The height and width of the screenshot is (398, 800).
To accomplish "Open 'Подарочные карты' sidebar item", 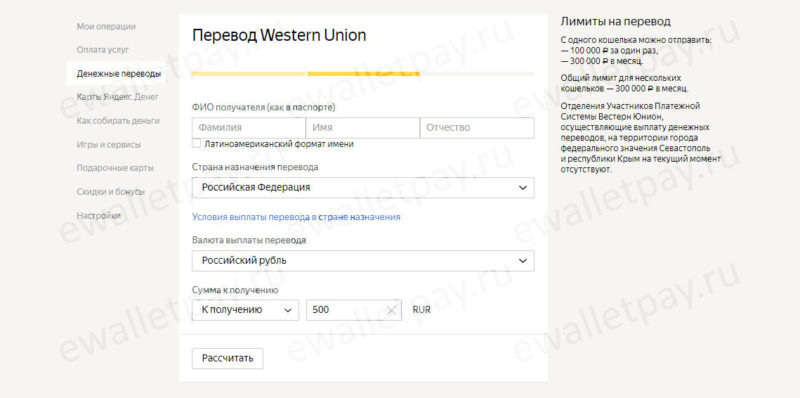I will coord(115,168).
